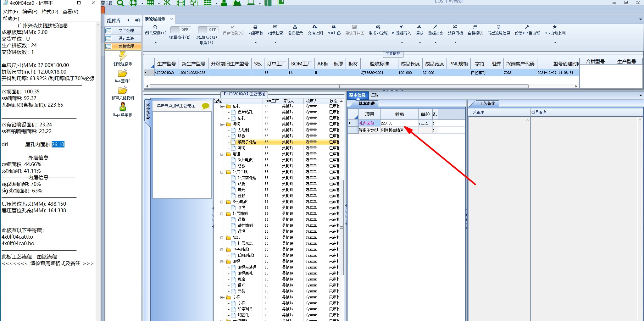Click the 帮助(H) menu in Notepad
The height and width of the screenshot is (321, 644).
point(11,18)
